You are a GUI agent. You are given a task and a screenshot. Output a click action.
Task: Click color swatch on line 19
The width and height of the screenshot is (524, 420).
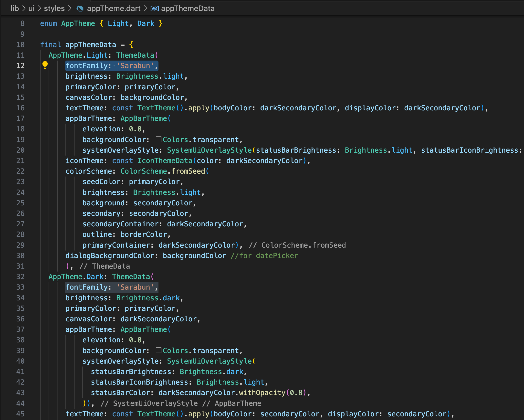(x=158, y=139)
